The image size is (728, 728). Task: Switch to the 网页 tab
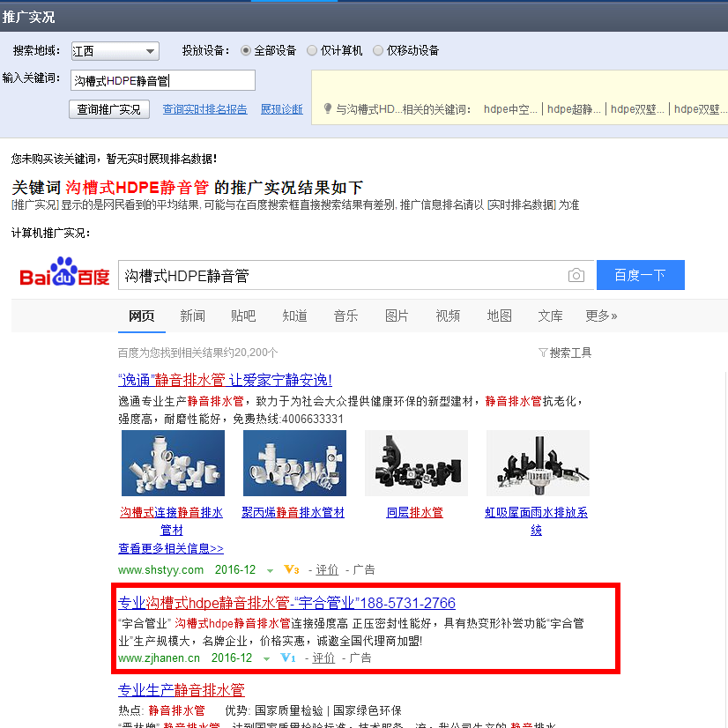coord(142,316)
